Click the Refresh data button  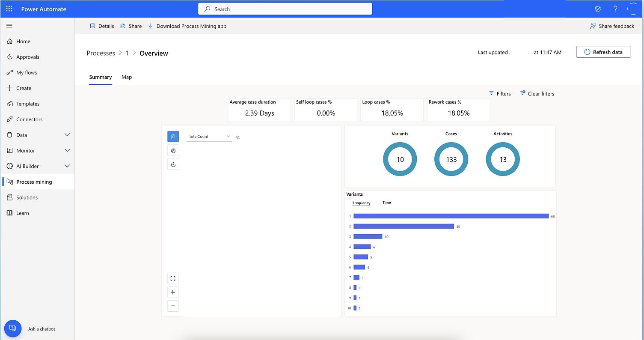tap(603, 52)
